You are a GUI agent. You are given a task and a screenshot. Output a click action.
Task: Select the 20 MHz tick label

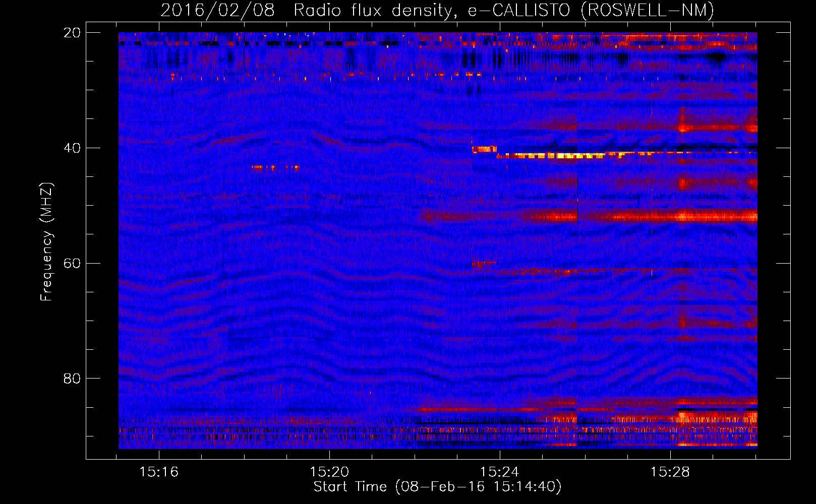click(72, 32)
